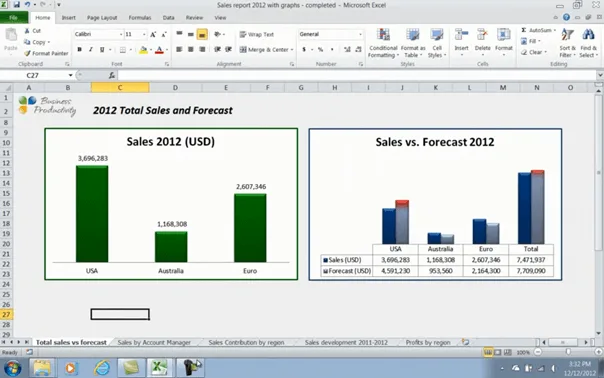Click the Windows Start orb
This screenshot has width=604, height=378.
pos(12,368)
